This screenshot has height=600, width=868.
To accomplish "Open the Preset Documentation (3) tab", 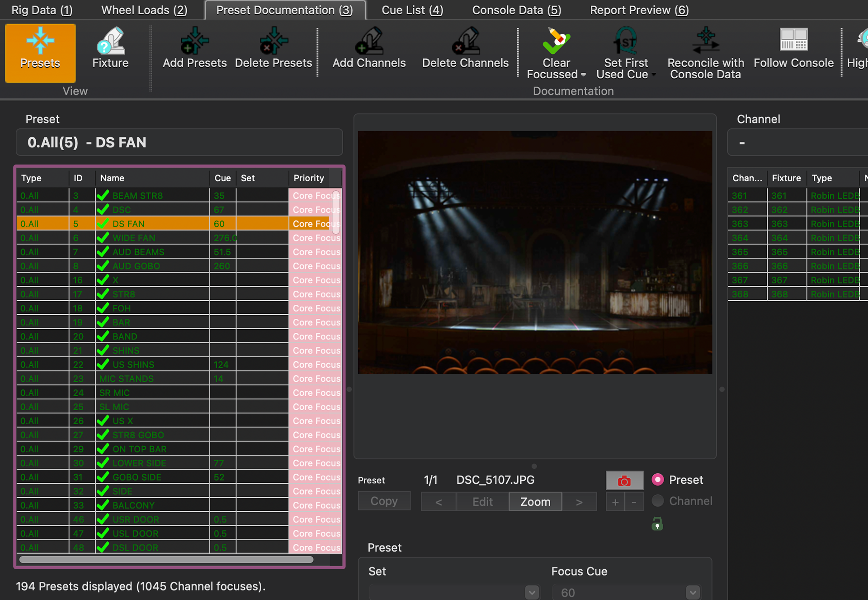I will (285, 10).
